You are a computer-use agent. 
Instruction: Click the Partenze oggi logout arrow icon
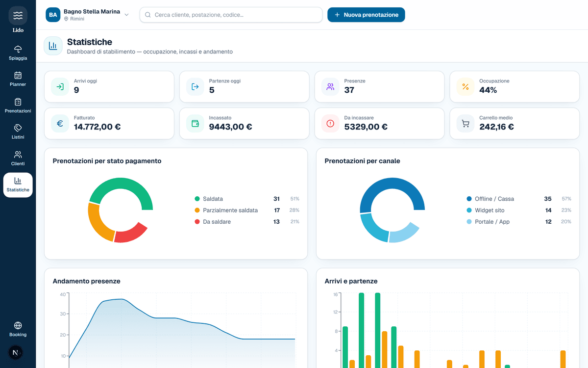195,87
